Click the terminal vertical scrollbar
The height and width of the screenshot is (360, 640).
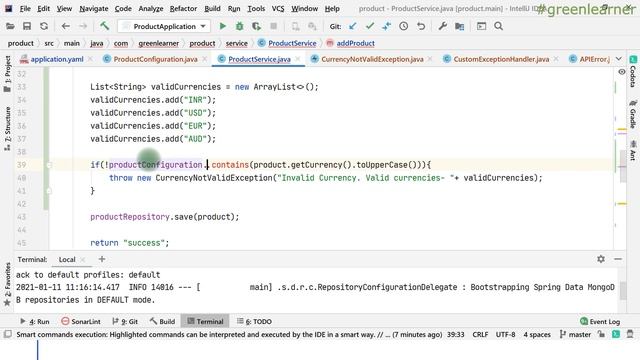[x=623, y=291]
